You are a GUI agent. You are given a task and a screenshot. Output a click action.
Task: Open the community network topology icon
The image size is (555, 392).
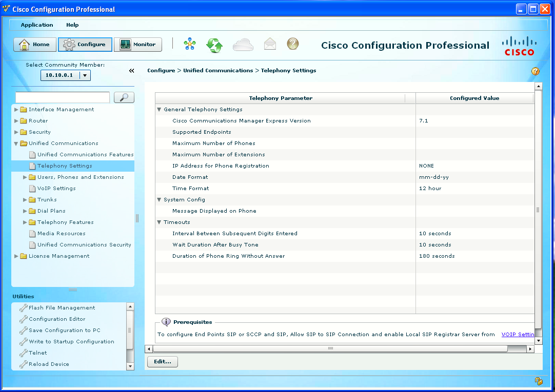coord(190,44)
